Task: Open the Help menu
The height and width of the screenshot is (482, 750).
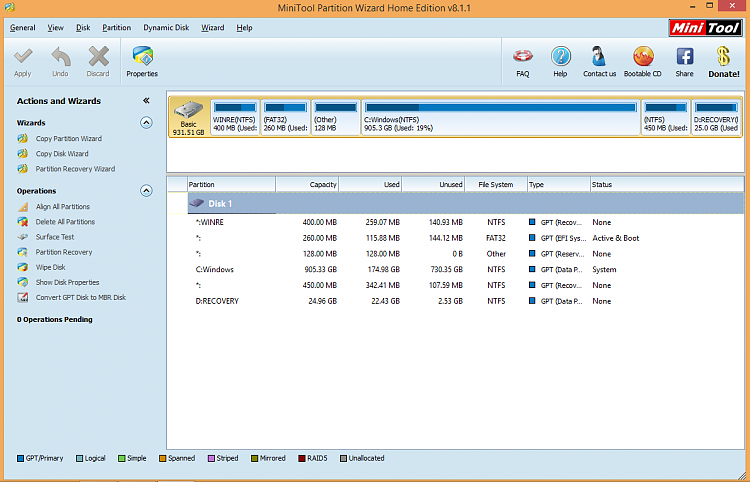Action: pyautogui.click(x=244, y=28)
